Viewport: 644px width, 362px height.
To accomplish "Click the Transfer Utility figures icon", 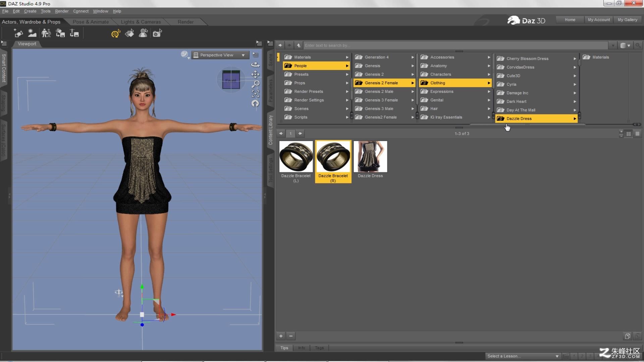I will 46,33.
